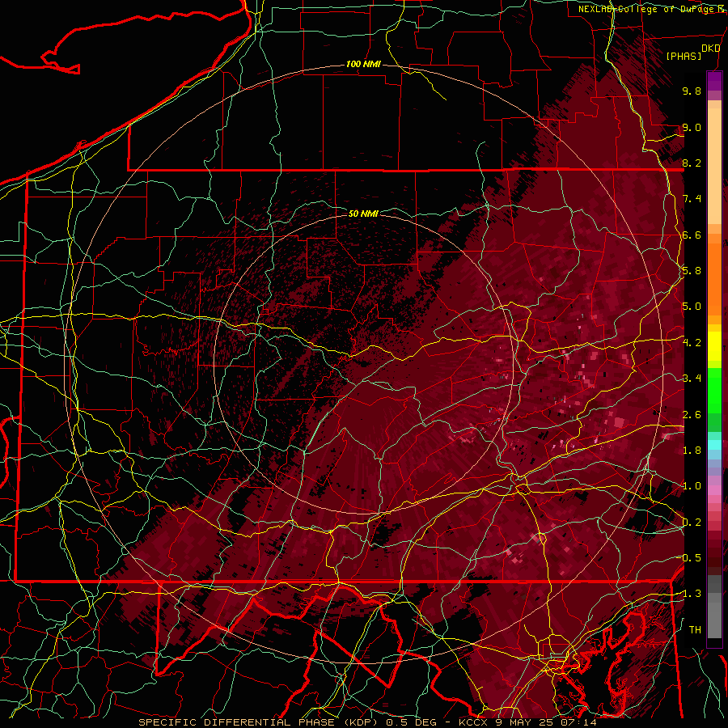Pick the pink band of the color bar
Screen dimensions: 728x728
tap(714, 490)
